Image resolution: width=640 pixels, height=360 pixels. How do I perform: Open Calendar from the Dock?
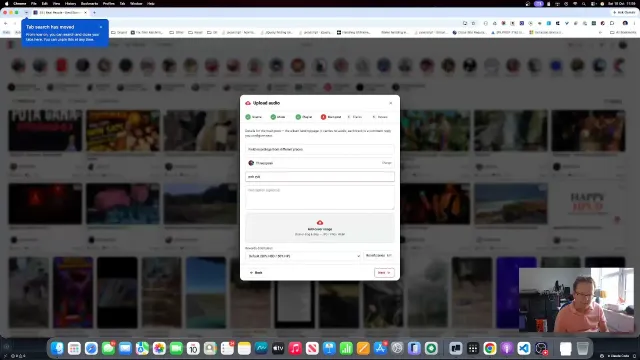coord(193,348)
